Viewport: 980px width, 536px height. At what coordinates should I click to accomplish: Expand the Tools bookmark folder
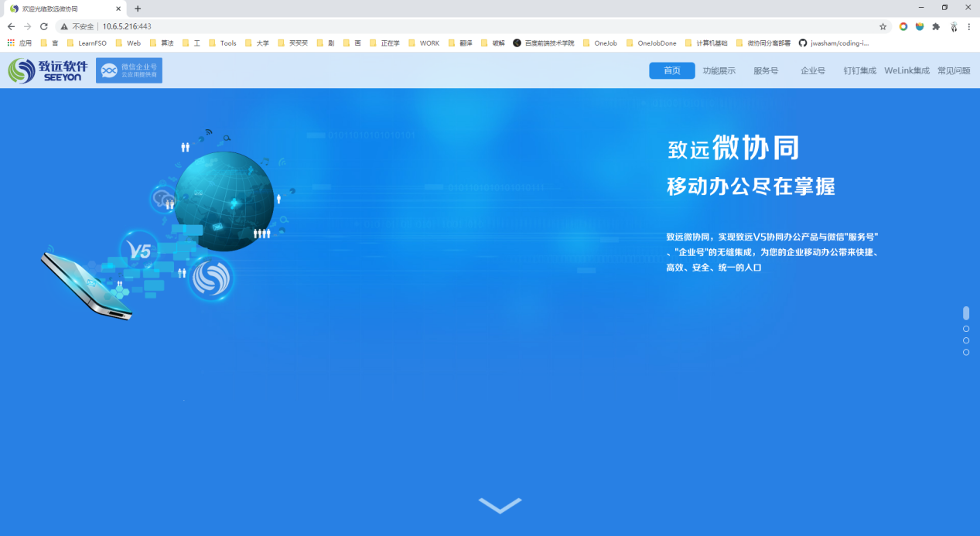pyautogui.click(x=223, y=43)
